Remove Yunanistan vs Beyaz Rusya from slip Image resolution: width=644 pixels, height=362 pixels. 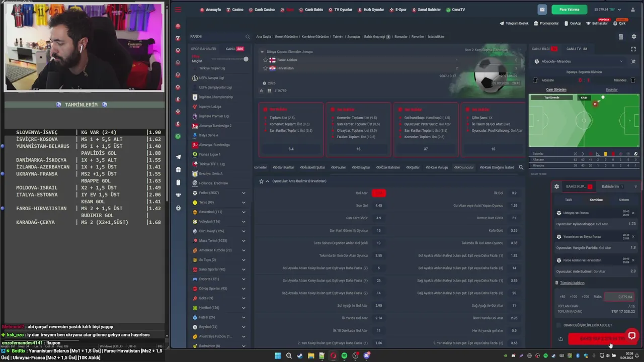633,237
